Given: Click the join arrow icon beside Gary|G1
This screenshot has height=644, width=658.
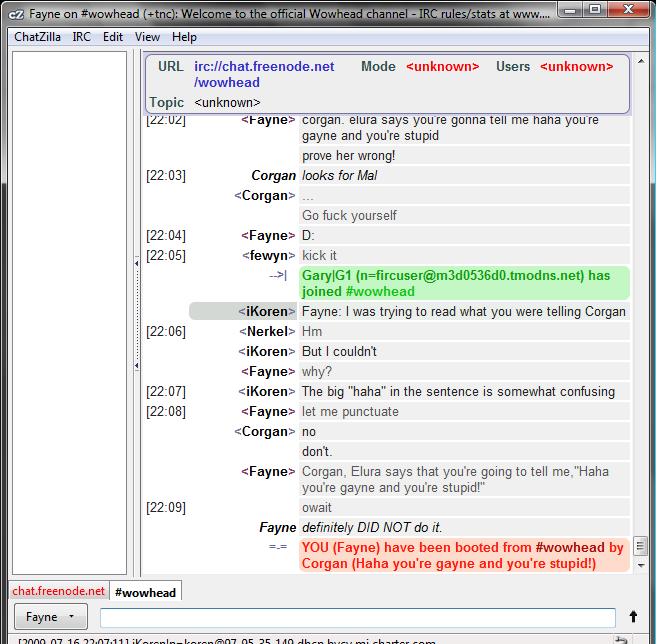Looking at the screenshot, I should [x=277, y=276].
